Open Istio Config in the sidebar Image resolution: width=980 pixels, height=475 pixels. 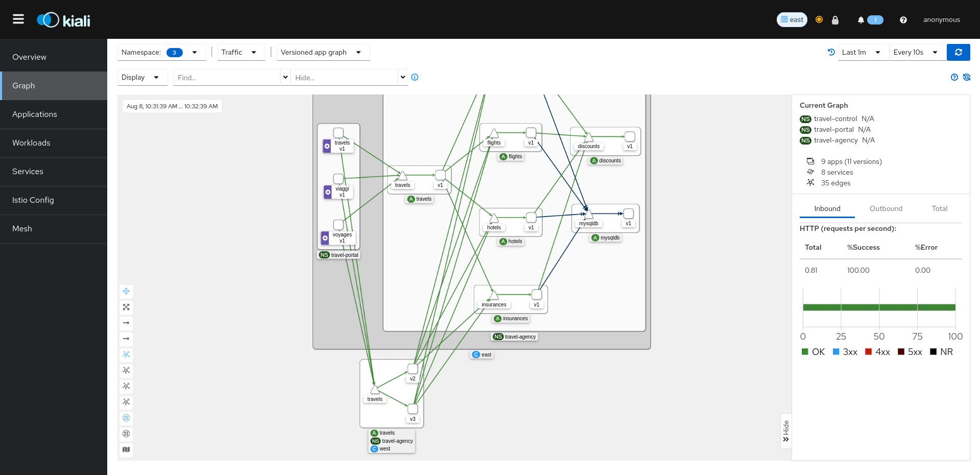coord(33,200)
